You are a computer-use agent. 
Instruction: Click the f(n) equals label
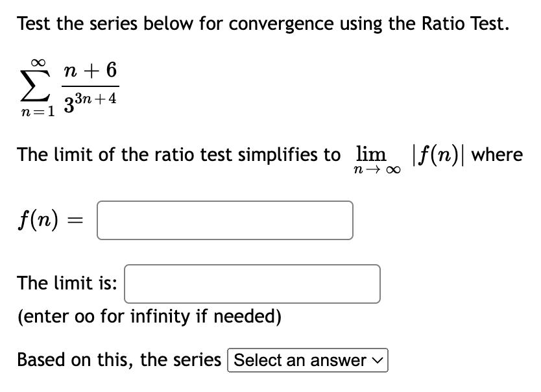pos(52,221)
